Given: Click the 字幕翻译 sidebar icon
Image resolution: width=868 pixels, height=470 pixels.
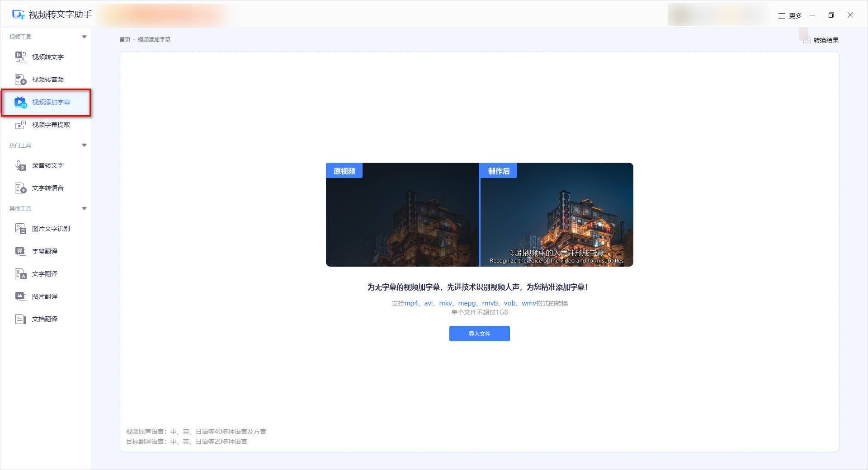Looking at the screenshot, I should pyautogui.click(x=21, y=251).
